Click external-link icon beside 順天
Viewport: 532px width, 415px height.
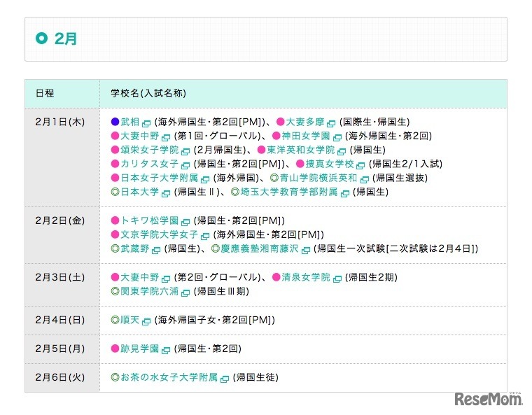[146, 321]
